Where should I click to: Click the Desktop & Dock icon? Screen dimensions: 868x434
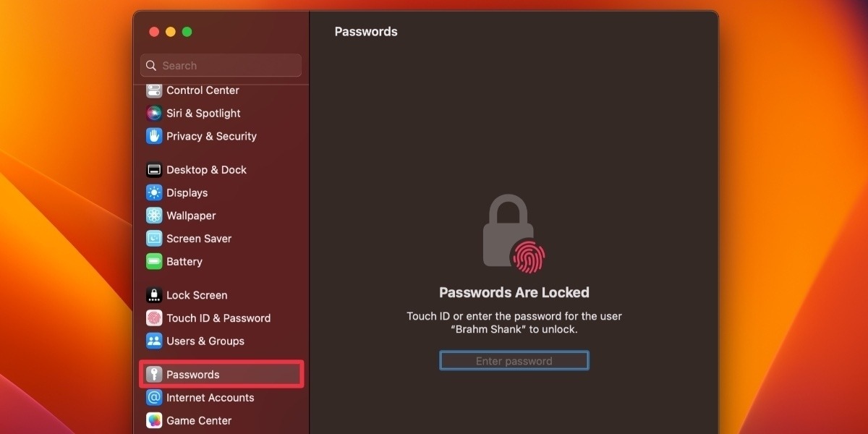(x=154, y=170)
